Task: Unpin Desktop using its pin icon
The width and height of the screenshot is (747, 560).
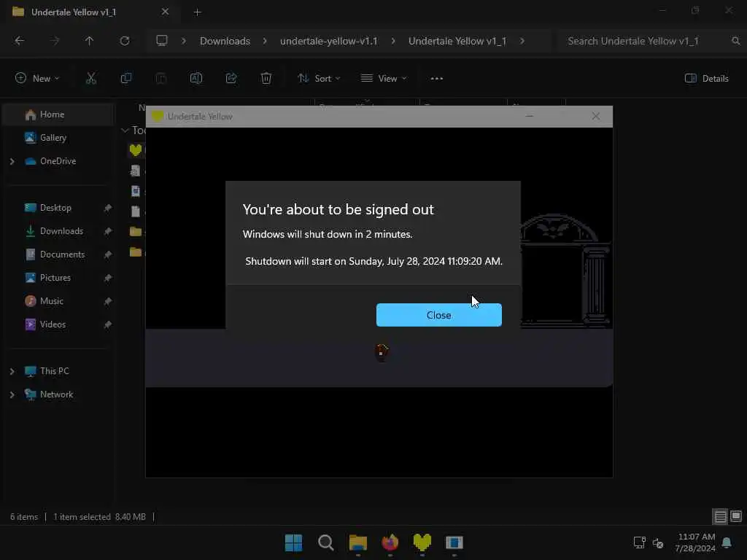Action: point(108,208)
